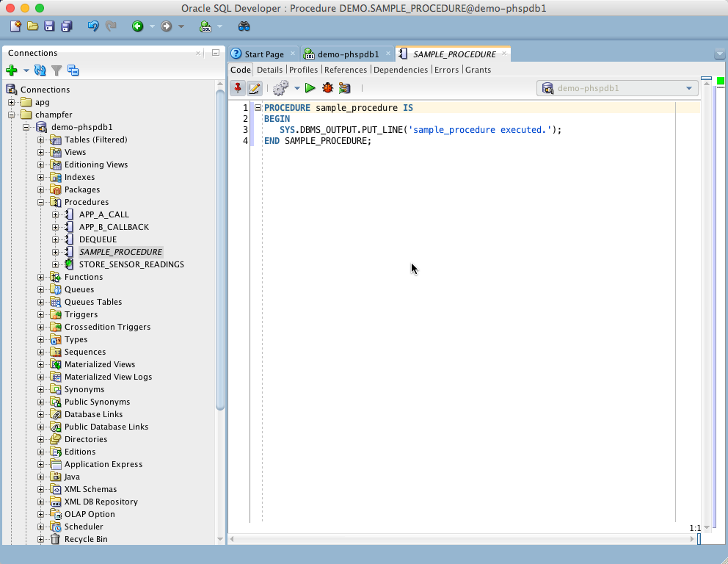Click the Redo arrow icon
The width and height of the screenshot is (728, 564).
point(111,26)
